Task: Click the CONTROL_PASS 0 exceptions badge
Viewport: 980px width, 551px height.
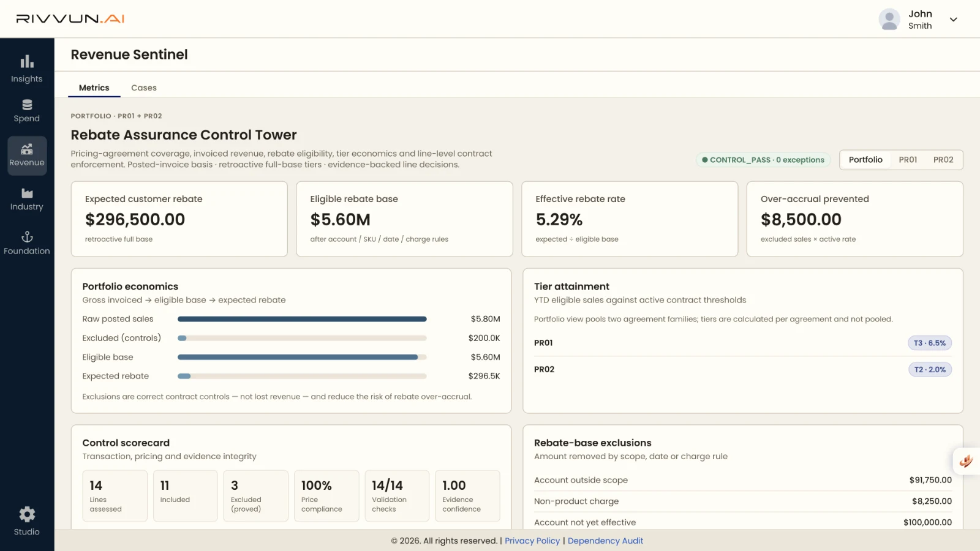Action: click(x=763, y=160)
